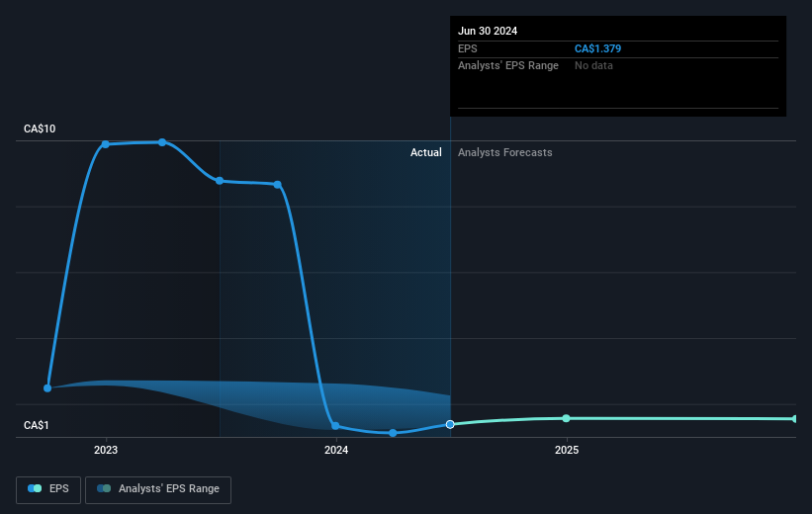Click the CA$10 axis label

pyautogui.click(x=40, y=128)
